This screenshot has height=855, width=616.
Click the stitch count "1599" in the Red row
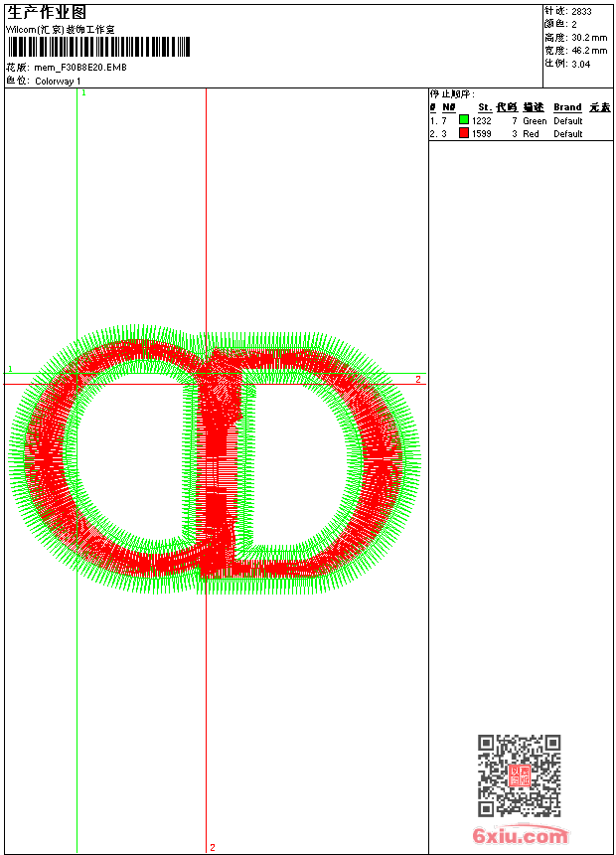tap(481, 134)
